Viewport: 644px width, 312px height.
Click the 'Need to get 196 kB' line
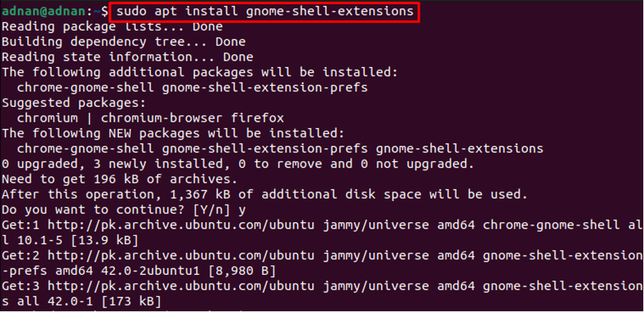click(x=119, y=180)
